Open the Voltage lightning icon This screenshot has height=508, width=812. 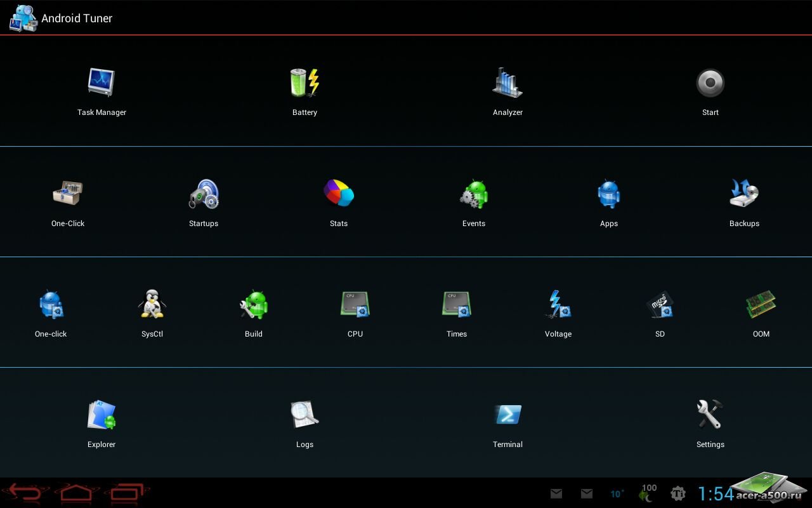point(558,305)
